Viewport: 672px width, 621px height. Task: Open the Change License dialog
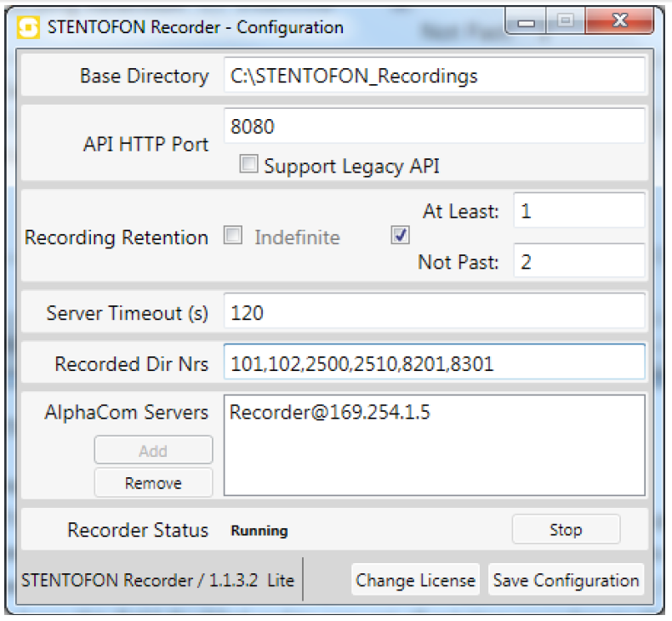coord(415,580)
